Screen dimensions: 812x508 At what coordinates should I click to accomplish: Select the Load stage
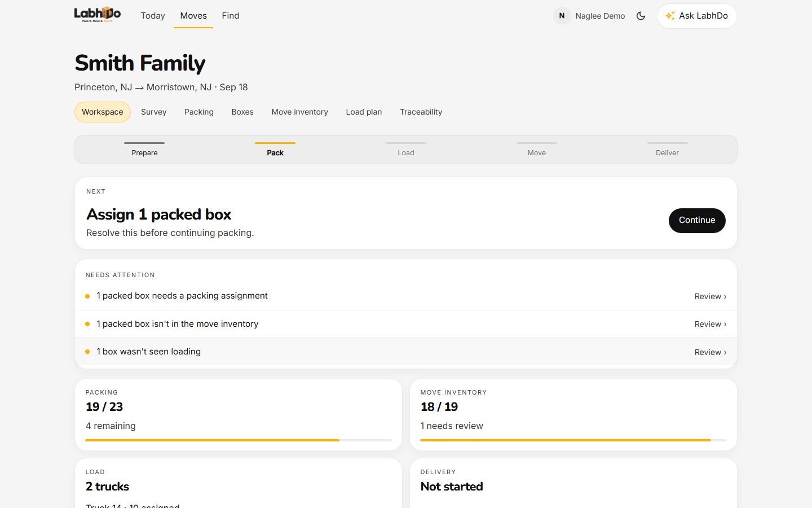click(406, 150)
